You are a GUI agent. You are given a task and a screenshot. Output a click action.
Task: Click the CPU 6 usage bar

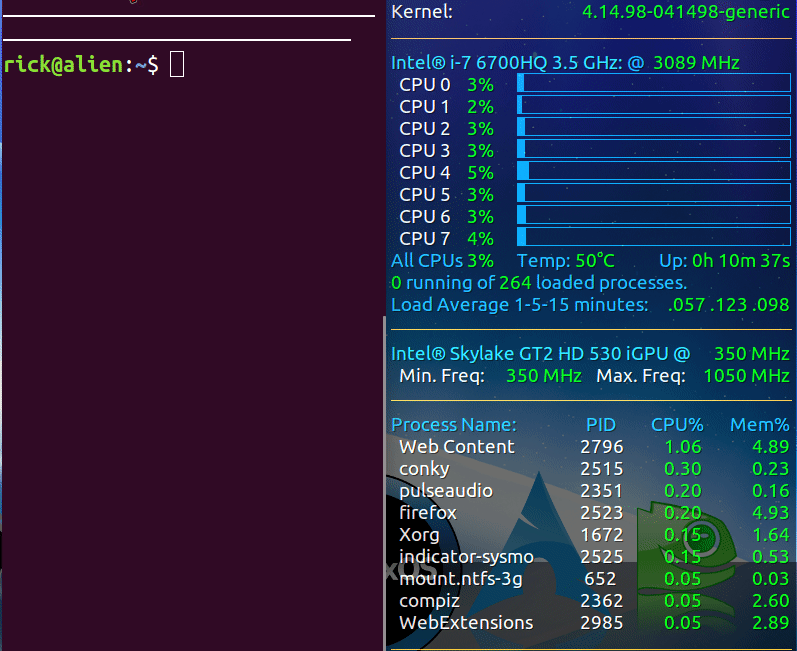[654, 214]
